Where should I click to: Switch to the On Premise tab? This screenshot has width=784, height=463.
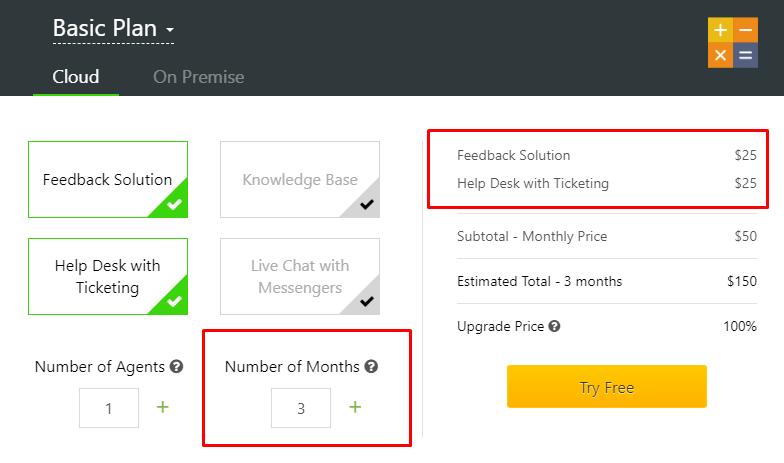pos(198,77)
